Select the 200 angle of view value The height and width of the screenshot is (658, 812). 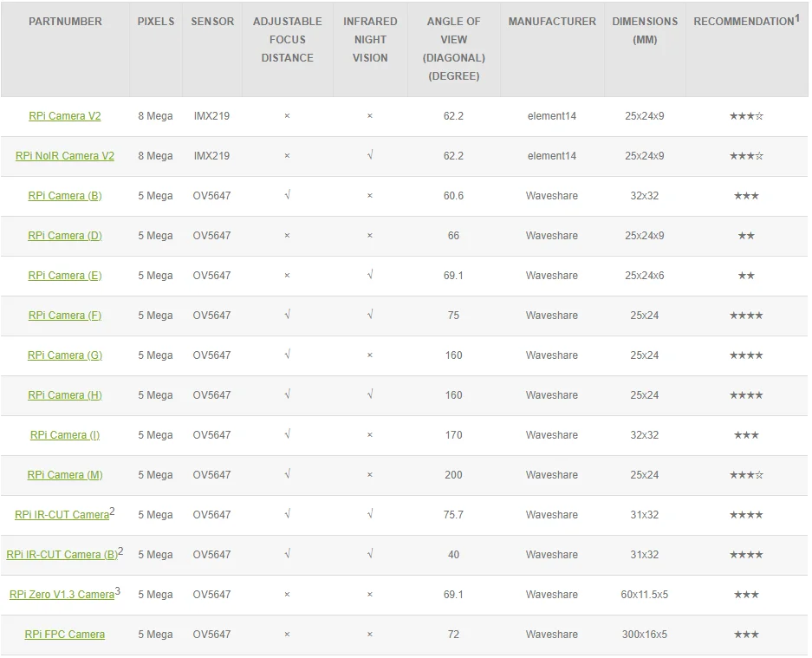[453, 475]
